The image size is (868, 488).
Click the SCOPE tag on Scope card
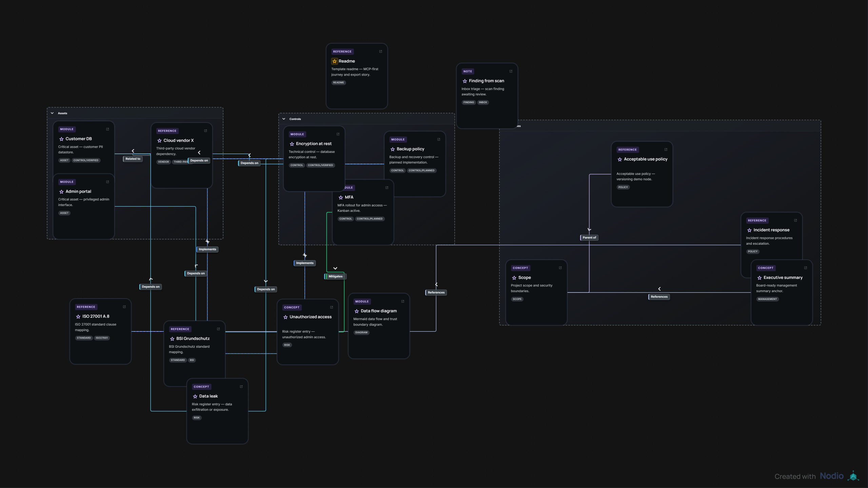tap(517, 299)
